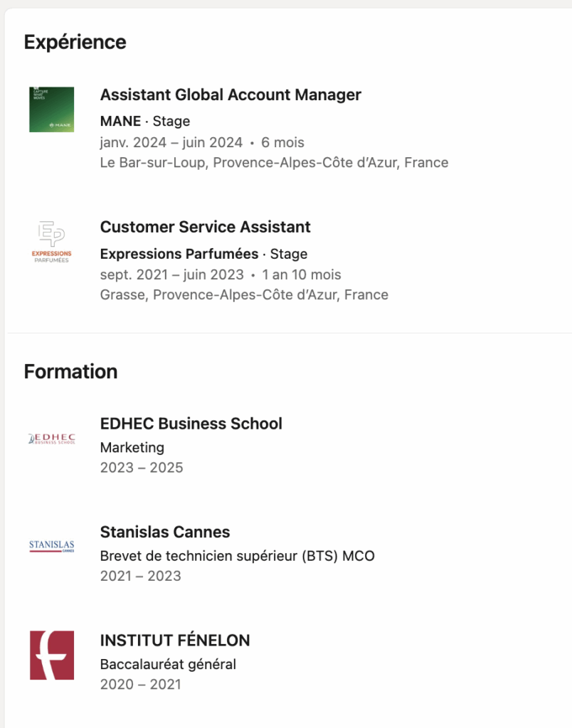Click the Baccalauréat général degree text

(168, 665)
